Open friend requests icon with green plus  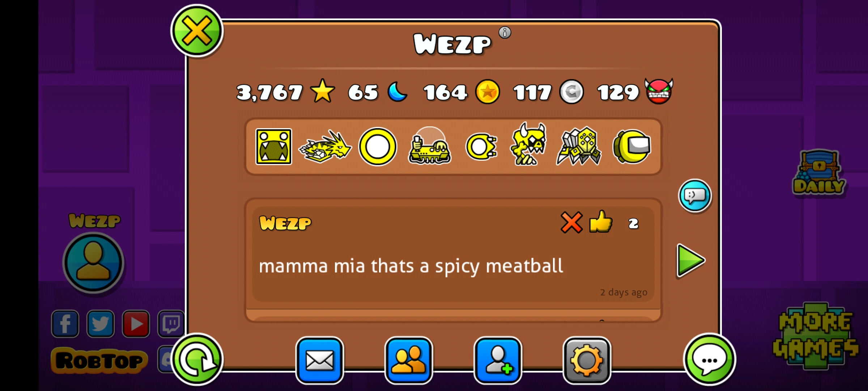(x=498, y=361)
